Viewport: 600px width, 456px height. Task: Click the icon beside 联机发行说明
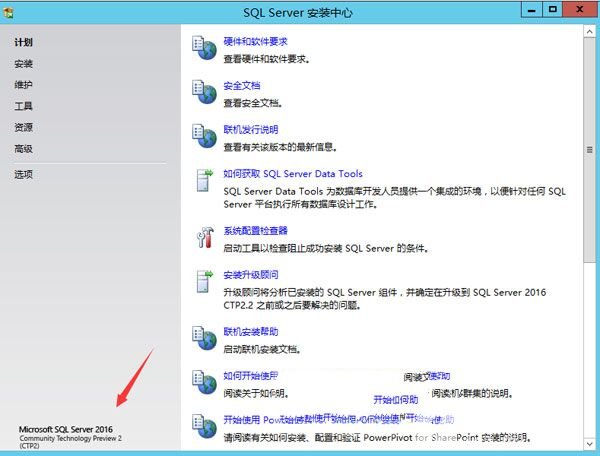pos(203,136)
